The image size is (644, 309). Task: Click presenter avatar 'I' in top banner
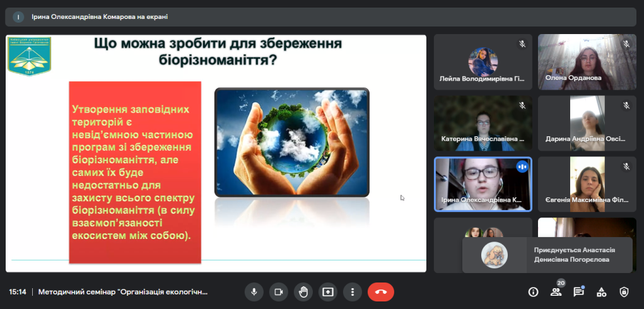click(x=18, y=17)
